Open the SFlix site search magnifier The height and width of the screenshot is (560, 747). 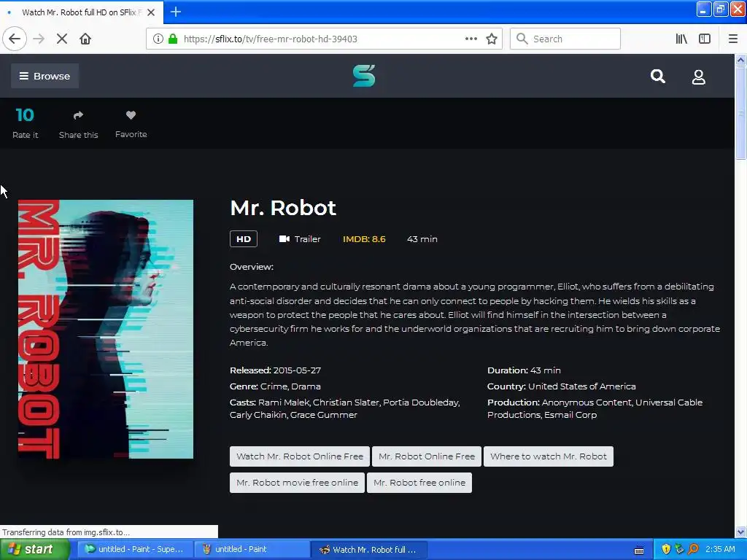tap(658, 76)
